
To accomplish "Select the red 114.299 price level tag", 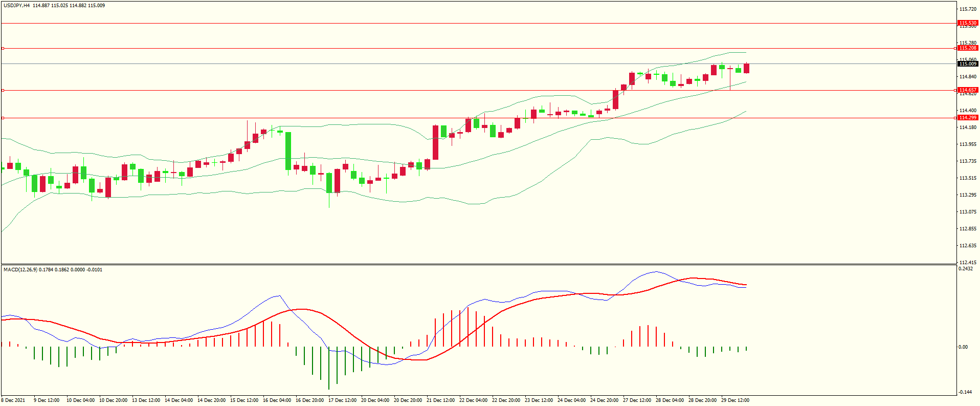I will (967, 118).
